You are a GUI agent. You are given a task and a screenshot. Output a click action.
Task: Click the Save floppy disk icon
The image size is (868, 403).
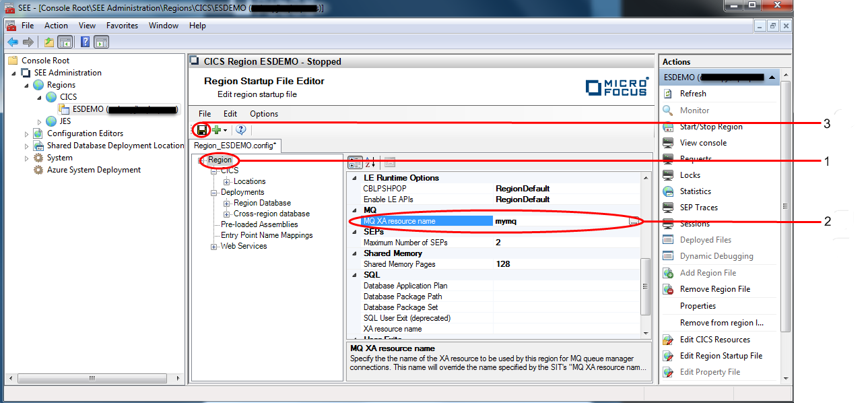tap(201, 130)
